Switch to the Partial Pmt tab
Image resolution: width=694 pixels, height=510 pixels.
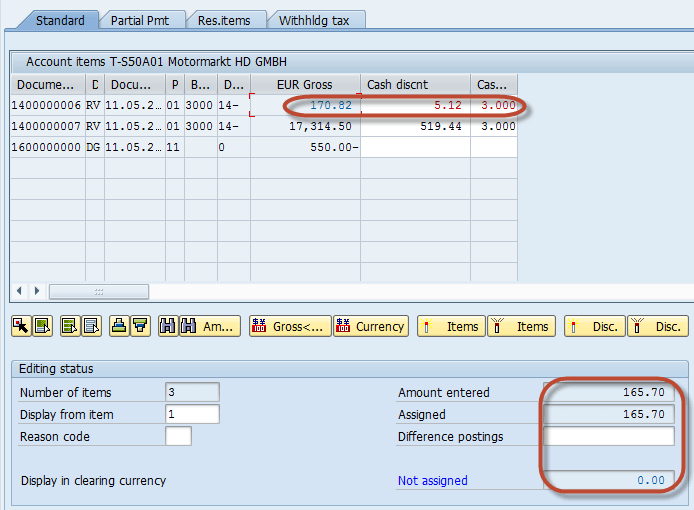click(138, 20)
